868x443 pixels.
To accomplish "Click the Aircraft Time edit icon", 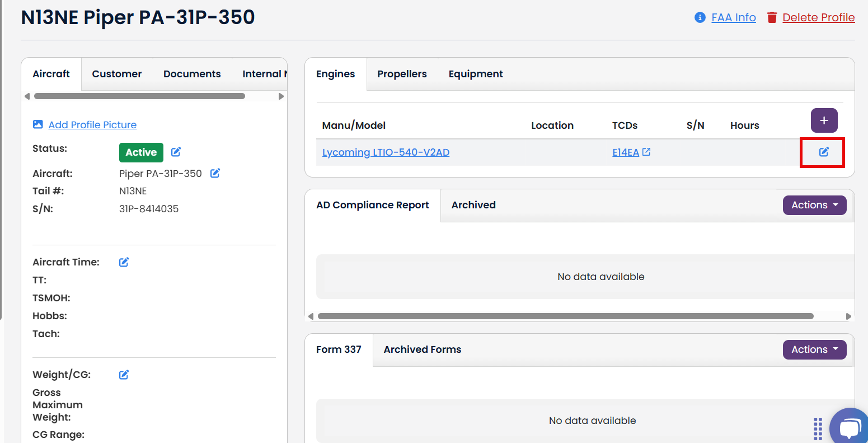I will (124, 262).
